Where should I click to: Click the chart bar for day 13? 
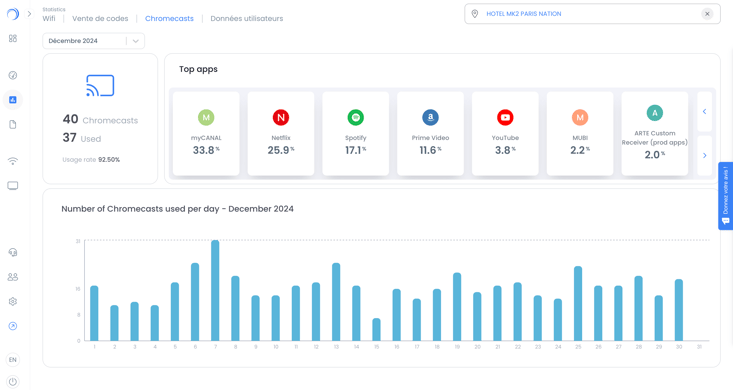pos(336,302)
